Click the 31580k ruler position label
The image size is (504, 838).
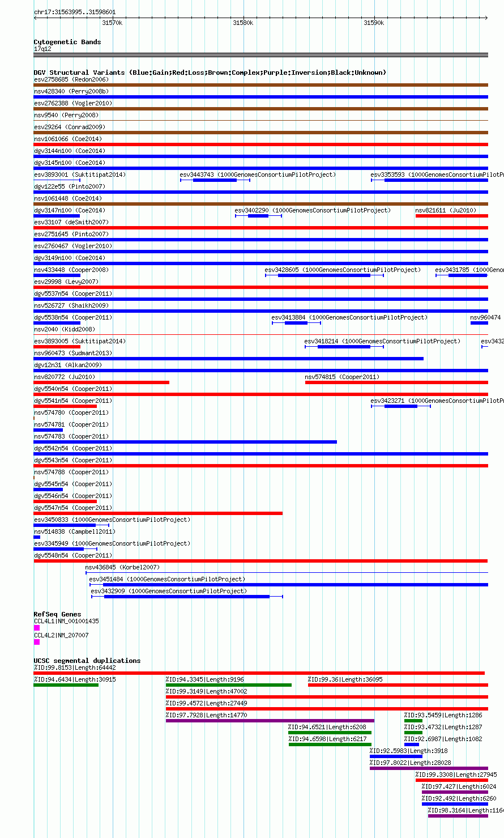243,23
